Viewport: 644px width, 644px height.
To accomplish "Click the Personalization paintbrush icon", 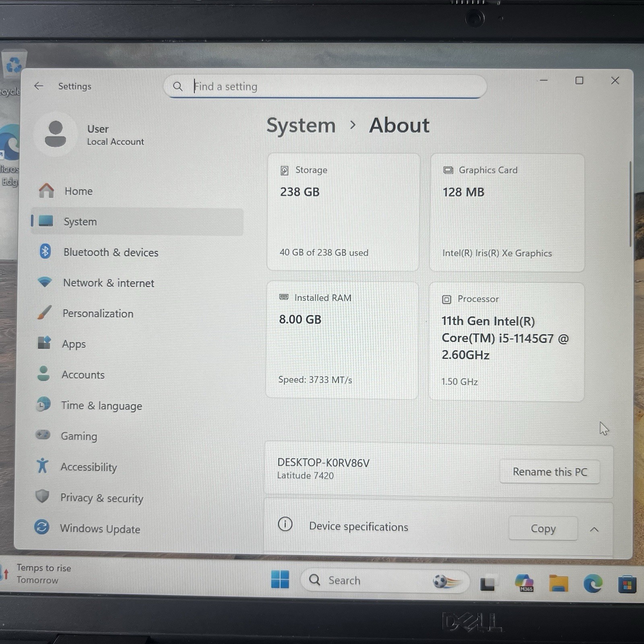I will 44,312.
